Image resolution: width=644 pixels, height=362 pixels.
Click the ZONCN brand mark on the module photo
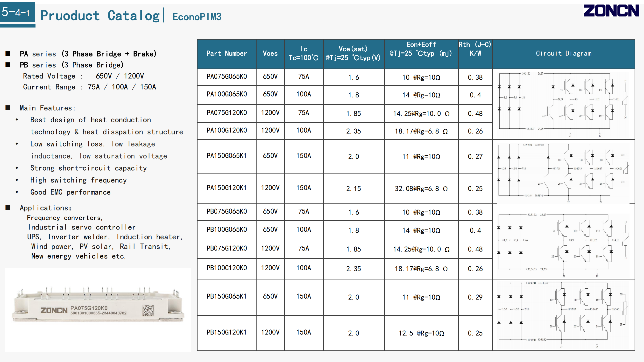tap(54, 311)
